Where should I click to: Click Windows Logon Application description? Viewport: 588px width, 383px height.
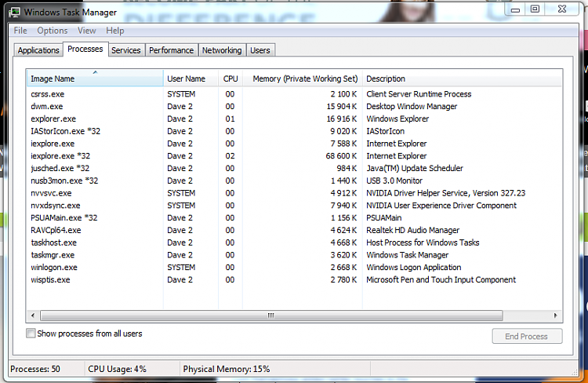click(x=414, y=268)
